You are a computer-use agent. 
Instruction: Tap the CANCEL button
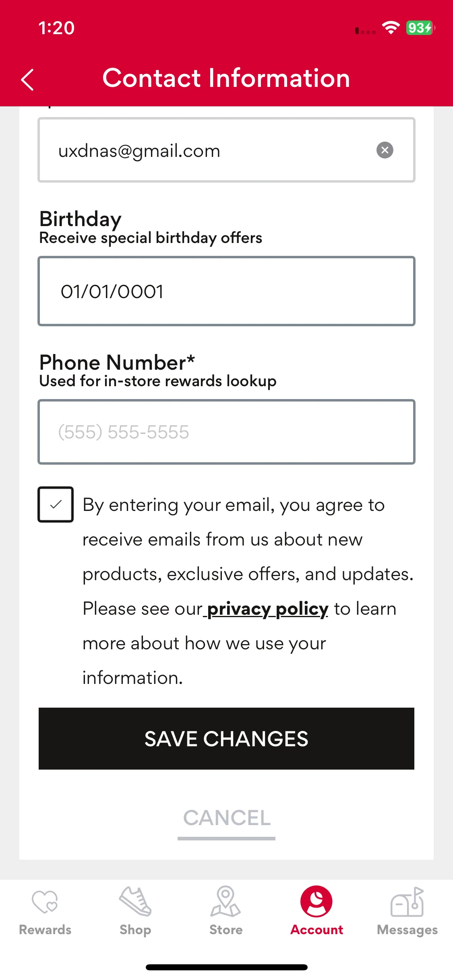point(227,818)
